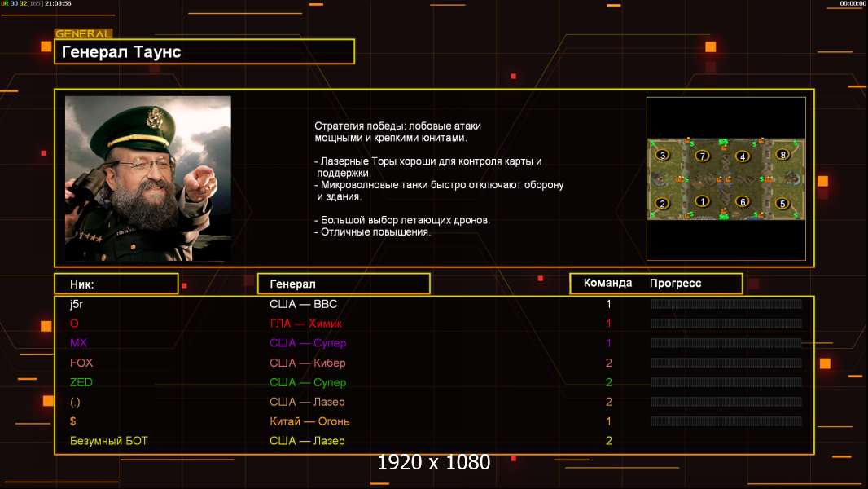Screen dimensions: 868x489
Task: Click progress bar in the (.) player row
Action: [726, 402]
